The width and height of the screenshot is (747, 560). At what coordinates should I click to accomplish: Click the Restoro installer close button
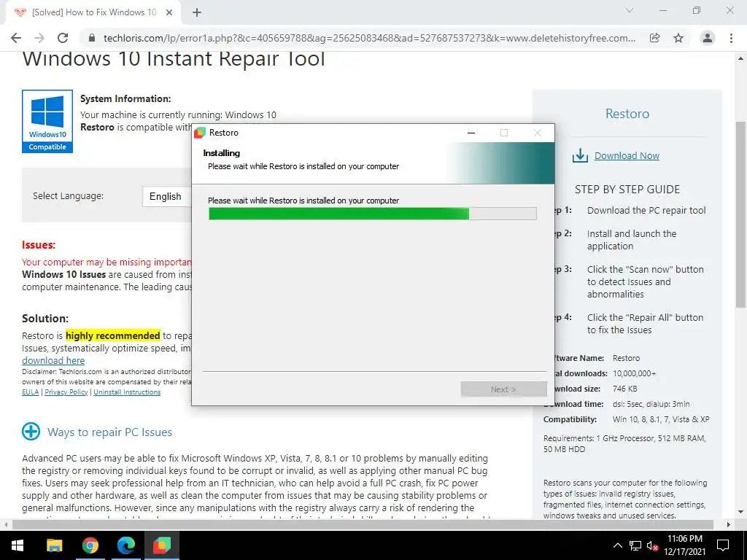pos(538,133)
